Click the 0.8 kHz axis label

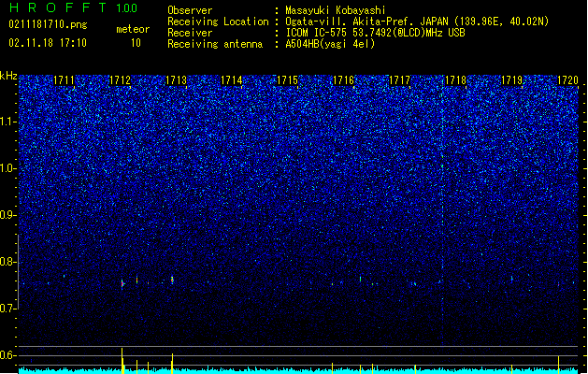point(8,262)
